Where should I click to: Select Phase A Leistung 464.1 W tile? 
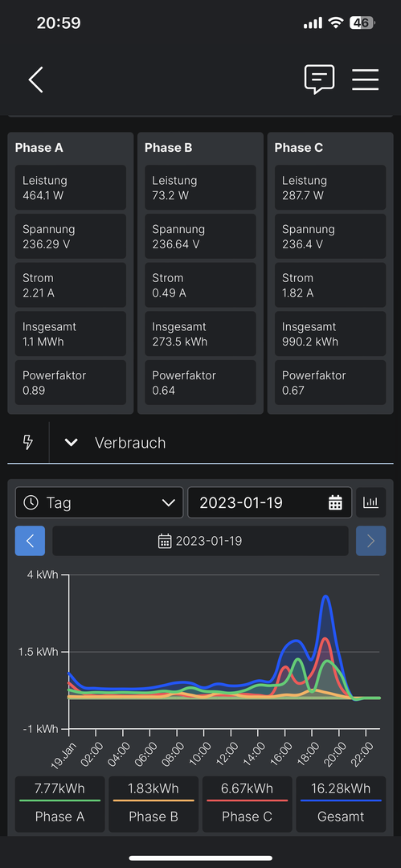[x=71, y=187]
